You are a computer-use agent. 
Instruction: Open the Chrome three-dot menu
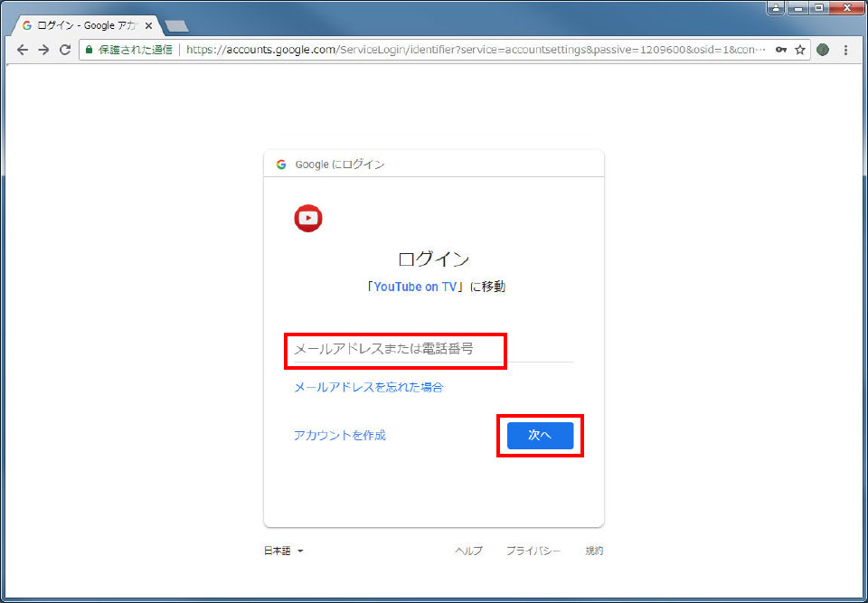845,50
